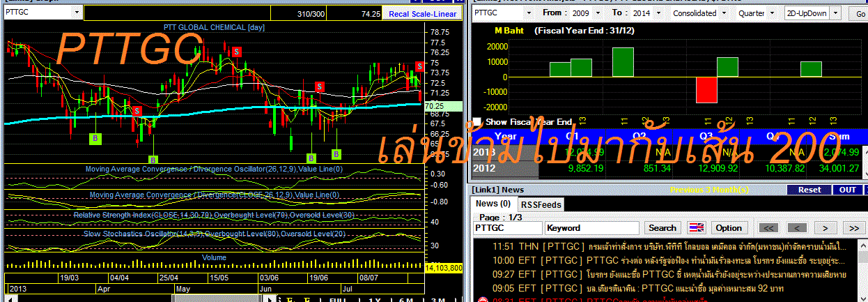Go to the first news page (<<)
This screenshot has width=868, height=302.
768,228
